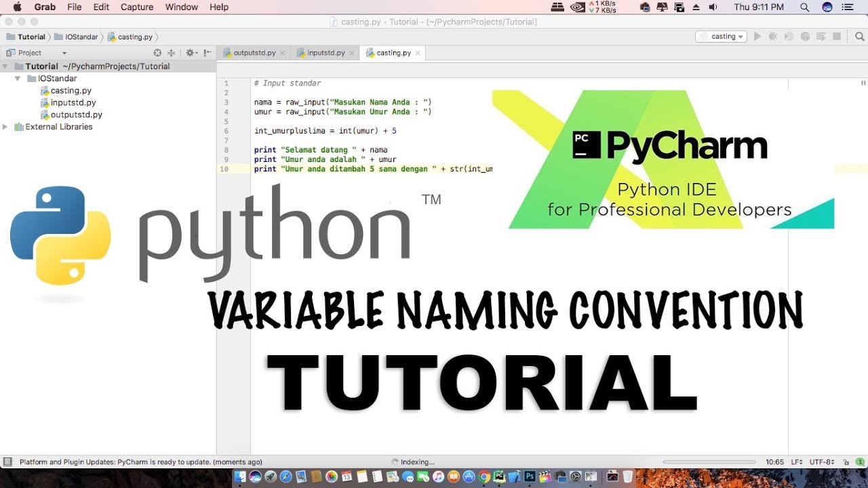
Task: Select casting.py editor tab
Action: [x=393, y=53]
